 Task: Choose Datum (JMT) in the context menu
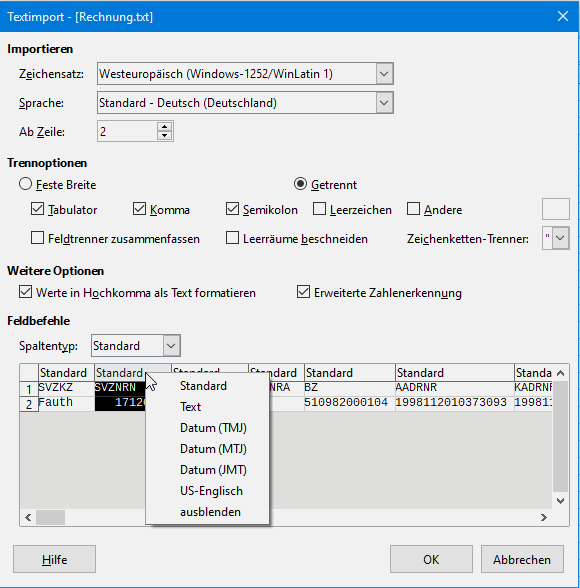pyautogui.click(x=207, y=470)
